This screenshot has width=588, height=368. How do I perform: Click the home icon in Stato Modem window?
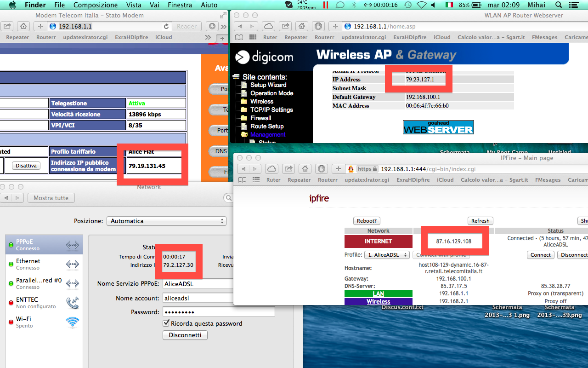pyautogui.click(x=24, y=26)
